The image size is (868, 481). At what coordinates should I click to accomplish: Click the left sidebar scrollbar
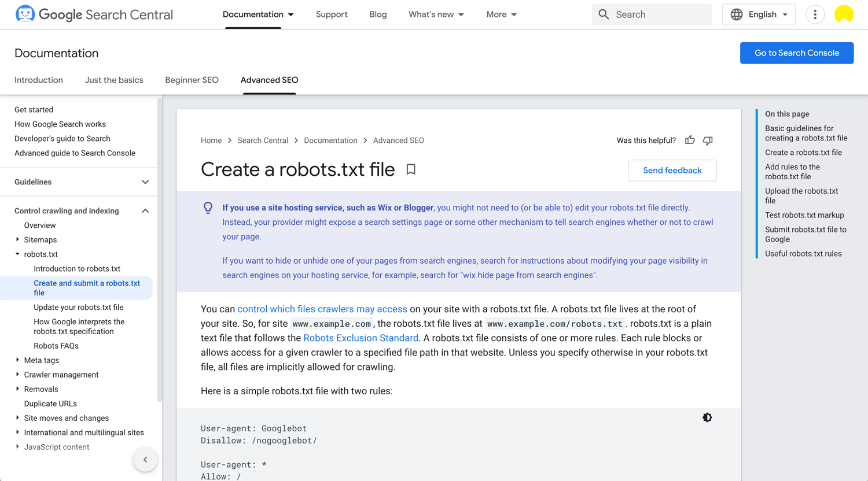pyautogui.click(x=160, y=250)
